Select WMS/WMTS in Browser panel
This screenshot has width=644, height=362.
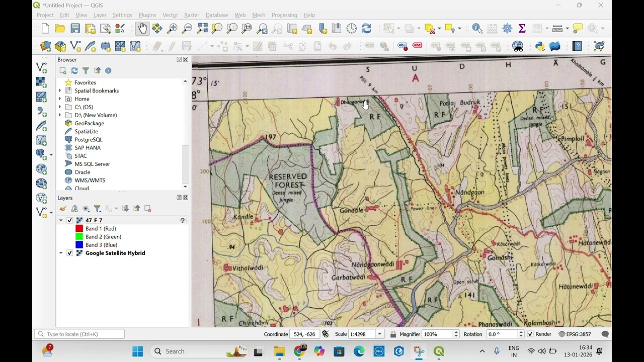pos(90,180)
